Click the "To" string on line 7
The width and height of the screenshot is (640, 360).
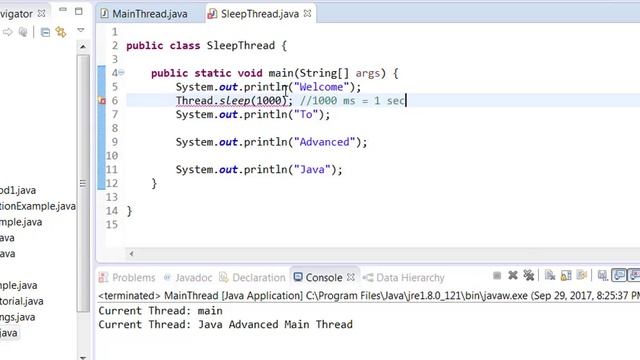[x=306, y=114]
